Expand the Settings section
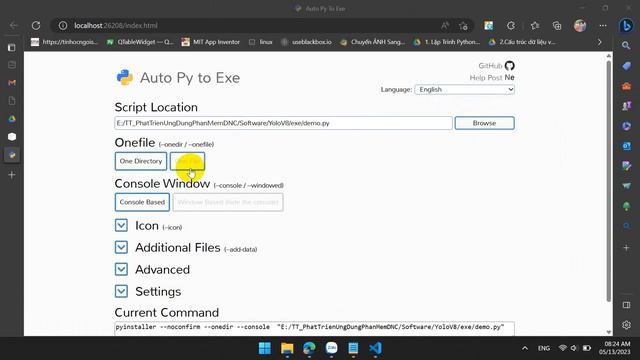Screen dimensions: 640x360 121,291
